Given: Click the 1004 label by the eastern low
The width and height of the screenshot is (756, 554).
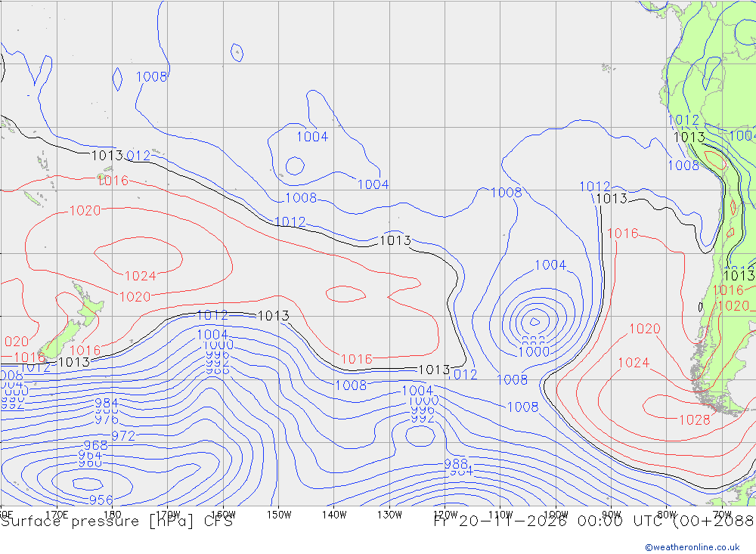Looking at the screenshot, I should click(550, 265).
